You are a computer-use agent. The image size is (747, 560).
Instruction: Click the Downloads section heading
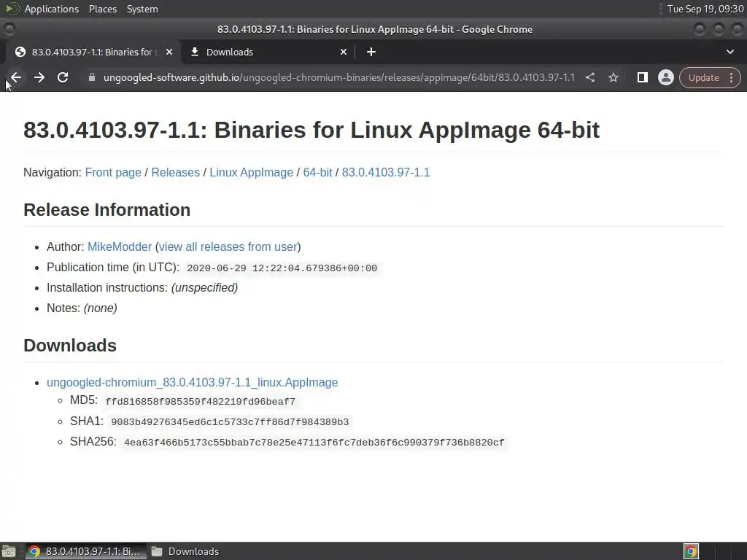point(69,346)
